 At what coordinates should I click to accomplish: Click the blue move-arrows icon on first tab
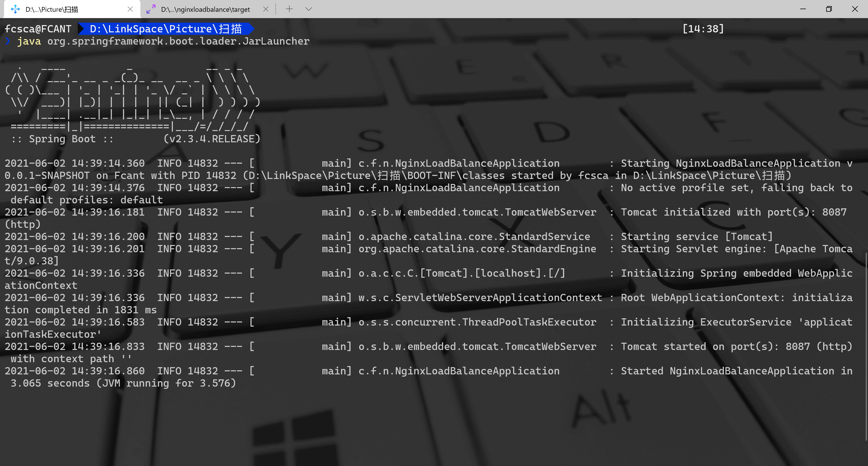pyautogui.click(x=15, y=9)
